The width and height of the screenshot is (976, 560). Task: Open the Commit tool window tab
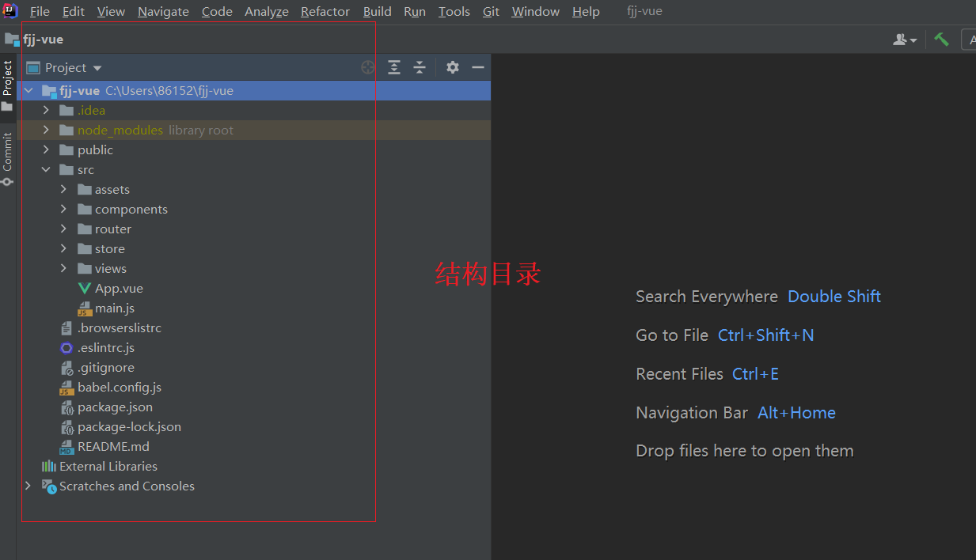(7, 158)
